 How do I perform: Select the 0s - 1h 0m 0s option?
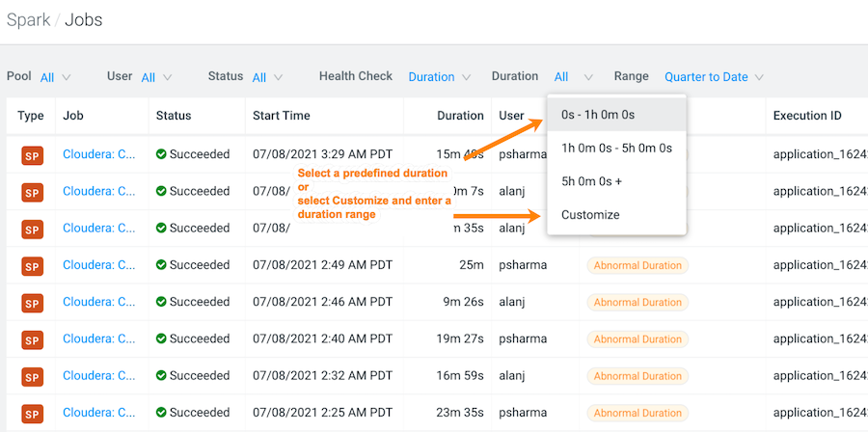click(616, 115)
